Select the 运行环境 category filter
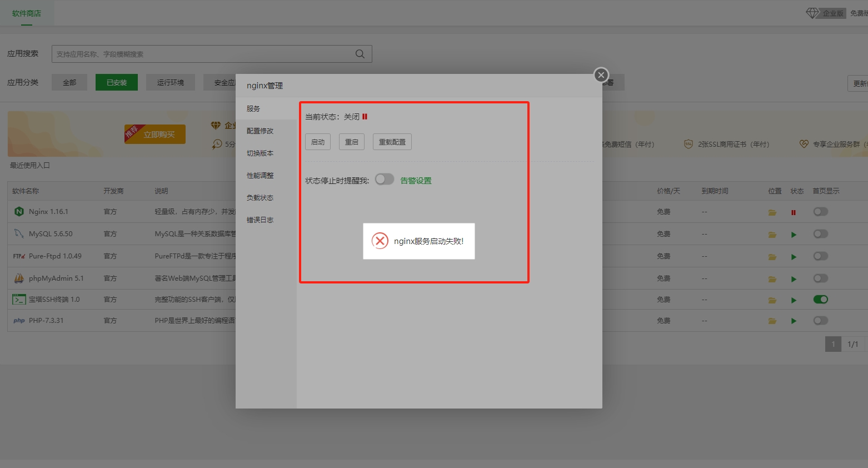This screenshot has width=868, height=468. [x=170, y=82]
